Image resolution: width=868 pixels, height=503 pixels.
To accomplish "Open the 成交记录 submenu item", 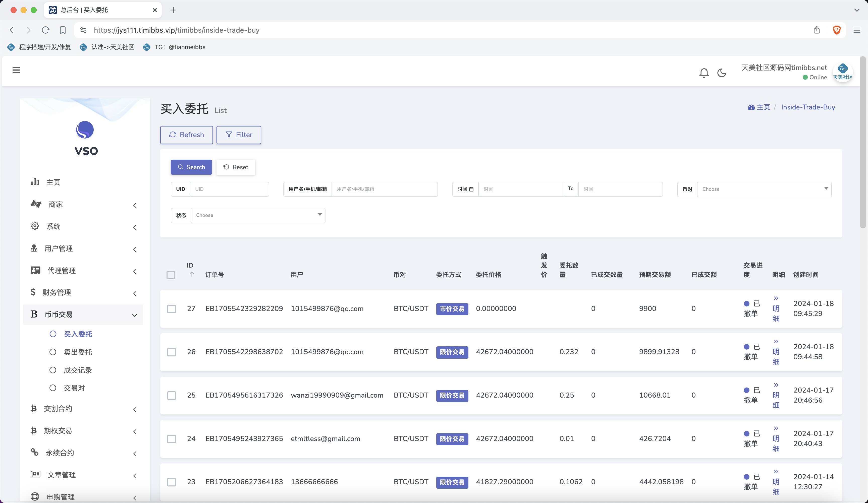I will tap(78, 370).
